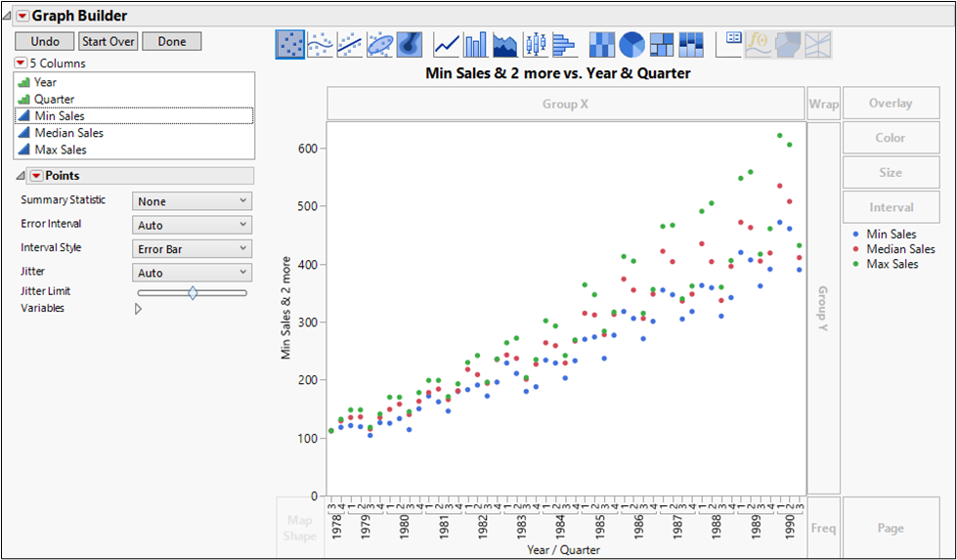This screenshot has height=560, width=957.
Task: Choose the Smoother element icon
Action: [321, 44]
